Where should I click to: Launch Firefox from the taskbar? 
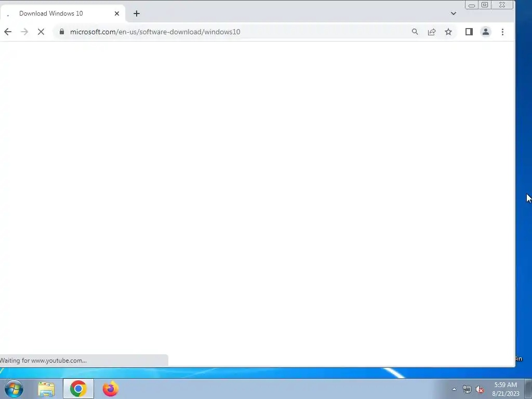click(111, 389)
